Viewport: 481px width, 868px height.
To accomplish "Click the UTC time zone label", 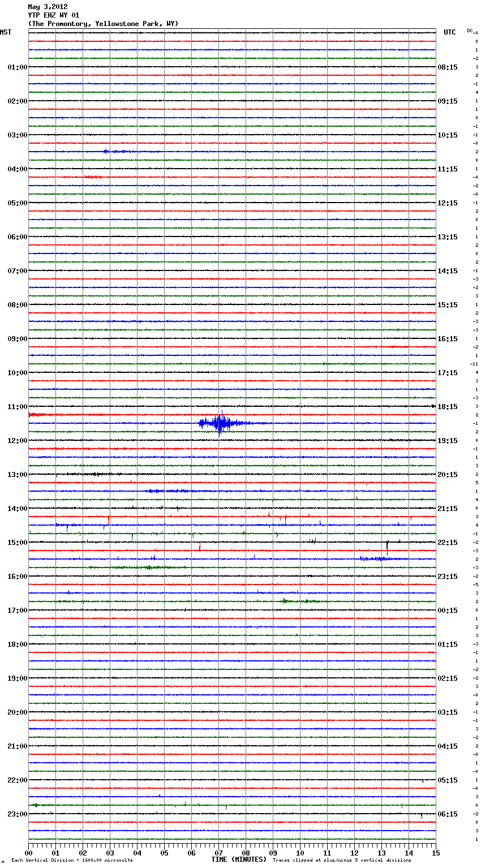I will (x=449, y=32).
